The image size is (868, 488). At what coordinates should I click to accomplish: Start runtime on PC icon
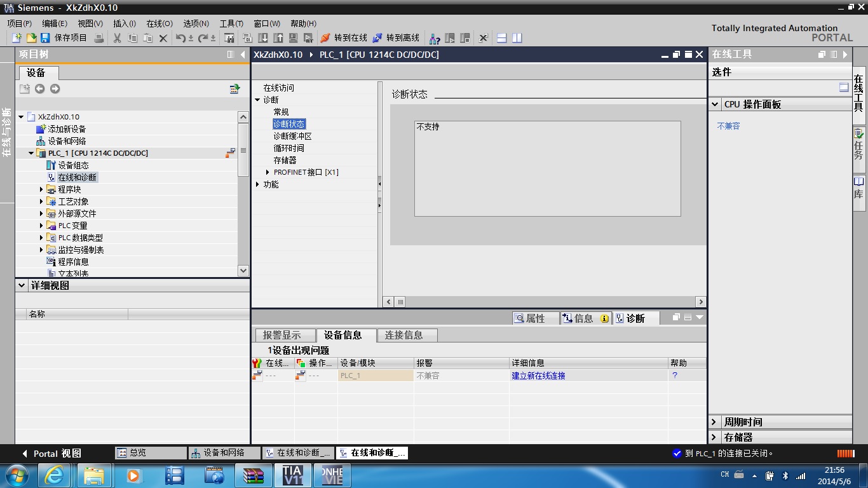309,38
